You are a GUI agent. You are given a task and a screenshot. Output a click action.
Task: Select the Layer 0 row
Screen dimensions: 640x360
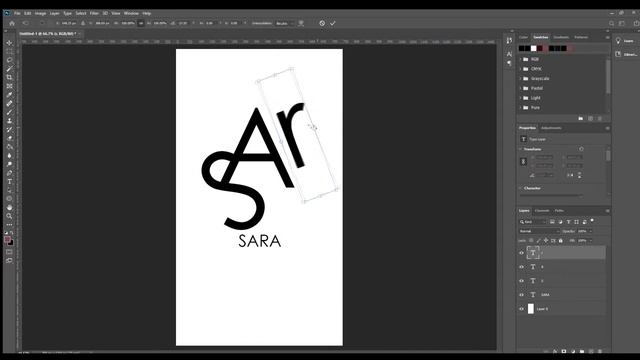point(562,309)
